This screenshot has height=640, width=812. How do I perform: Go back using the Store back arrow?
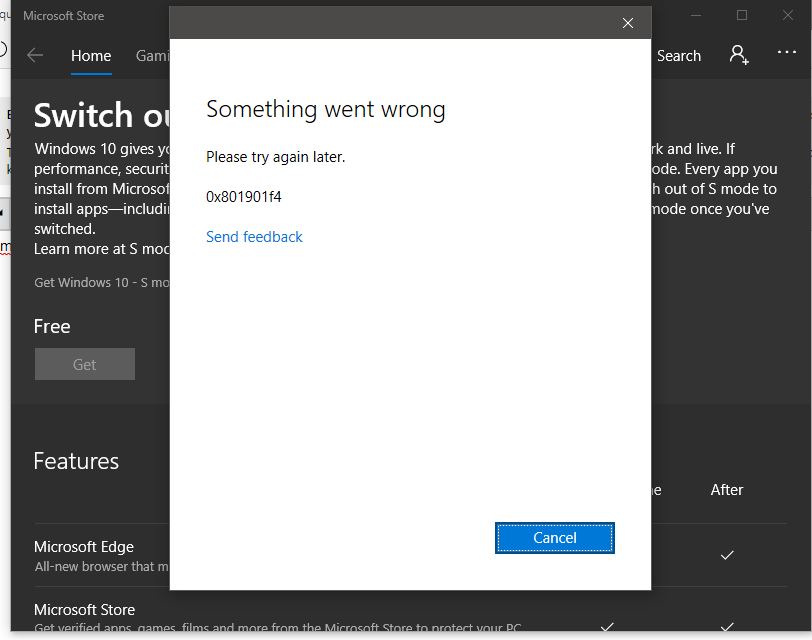[x=35, y=55]
